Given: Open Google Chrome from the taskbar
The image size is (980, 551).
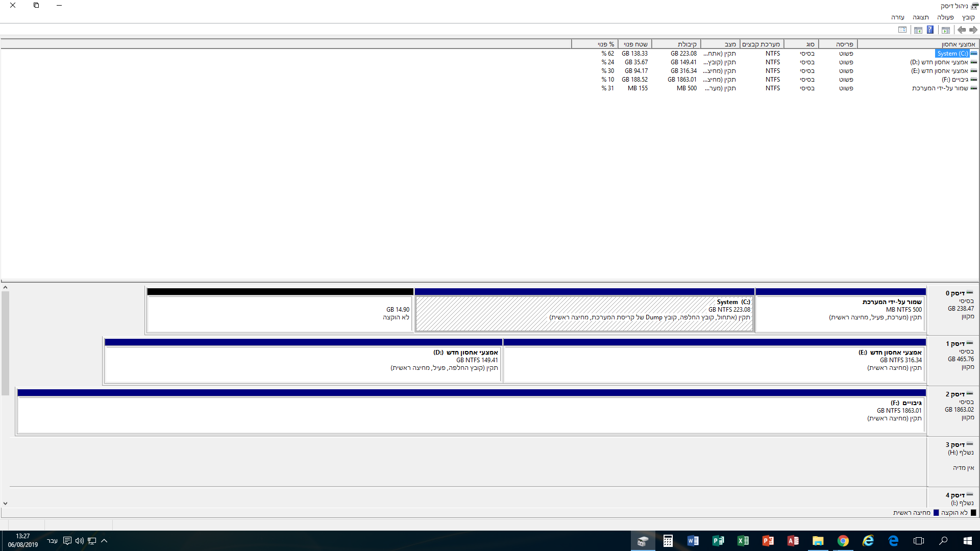Looking at the screenshot, I should click(843, 541).
